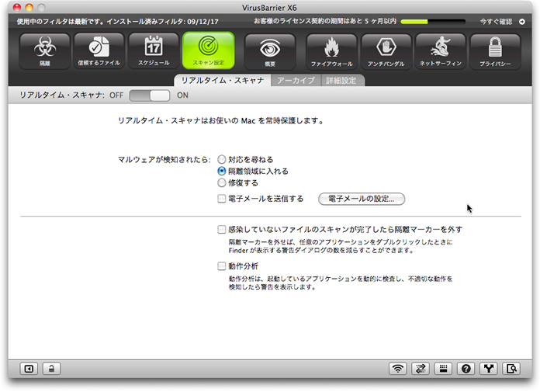Open the Schedule (スケジュール) calendar icon
This screenshot has height=392, width=540.
[154, 51]
